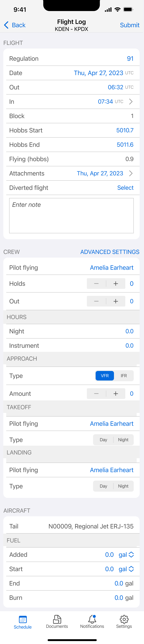
Task: Open the Settings gear icon
Action: click(124, 619)
